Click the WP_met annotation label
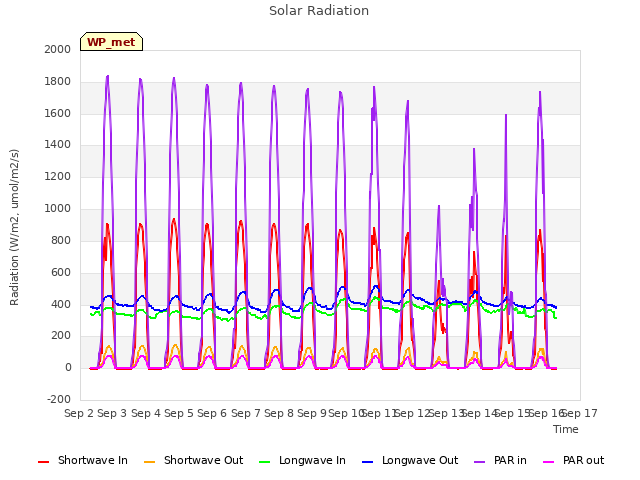 pyautogui.click(x=111, y=42)
